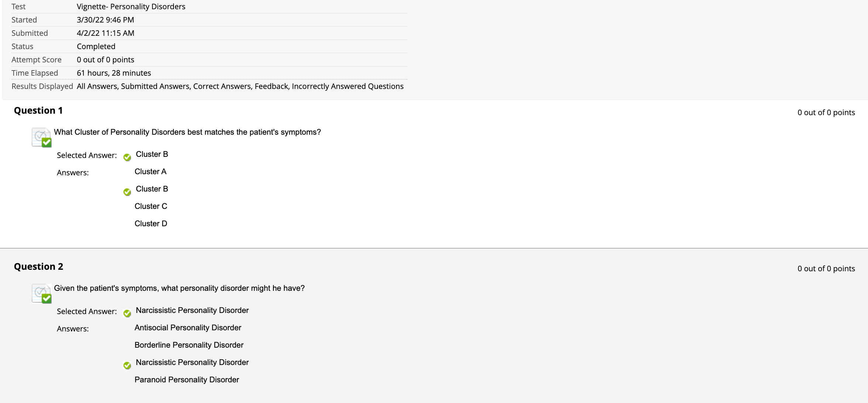Click the Question 2 correct-answer document icon

click(x=42, y=293)
